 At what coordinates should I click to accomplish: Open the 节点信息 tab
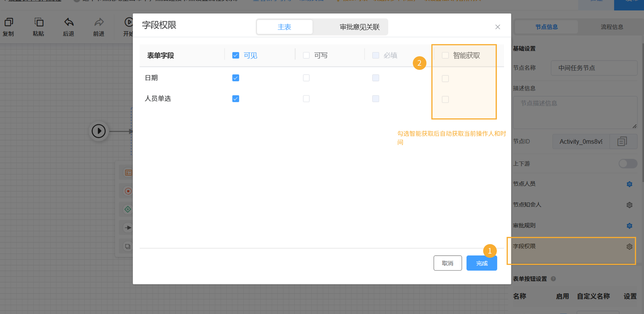[x=546, y=27]
